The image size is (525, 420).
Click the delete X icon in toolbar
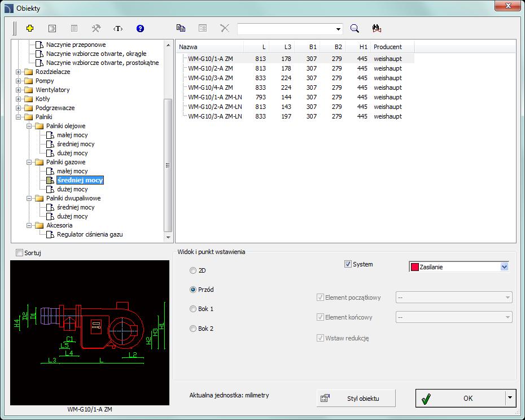pos(225,28)
